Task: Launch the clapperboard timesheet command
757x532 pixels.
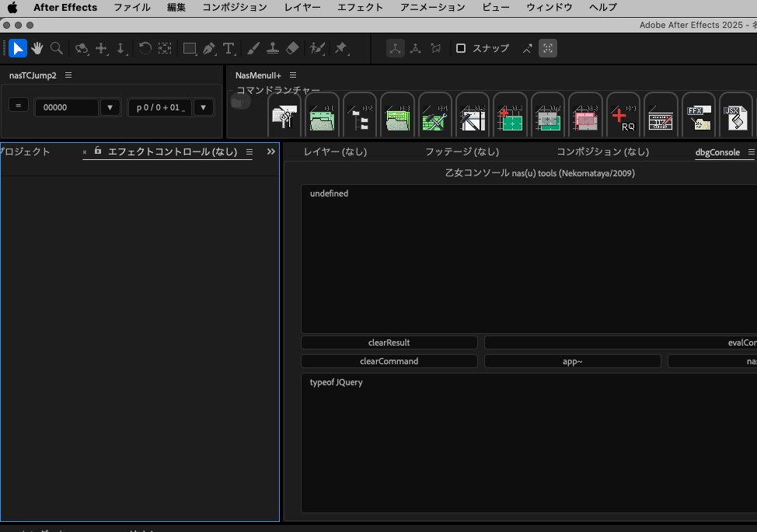Action: 661,117
